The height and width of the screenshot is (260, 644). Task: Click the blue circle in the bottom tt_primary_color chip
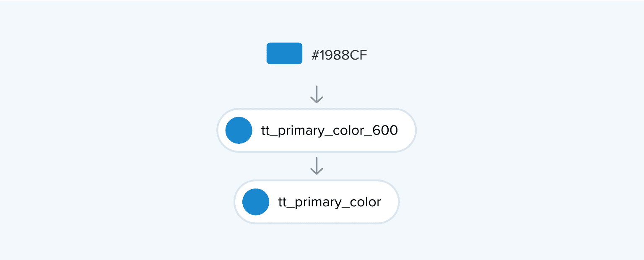256,202
